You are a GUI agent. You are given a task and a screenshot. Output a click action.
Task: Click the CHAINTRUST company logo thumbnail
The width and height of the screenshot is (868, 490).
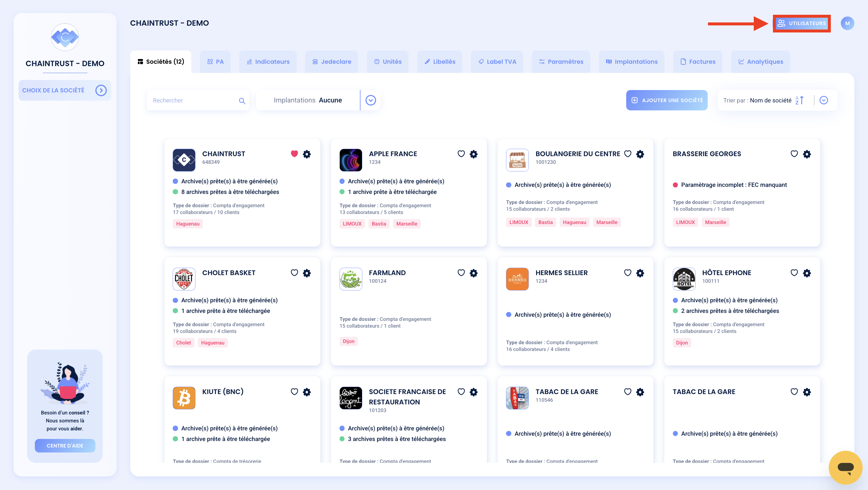pos(184,160)
